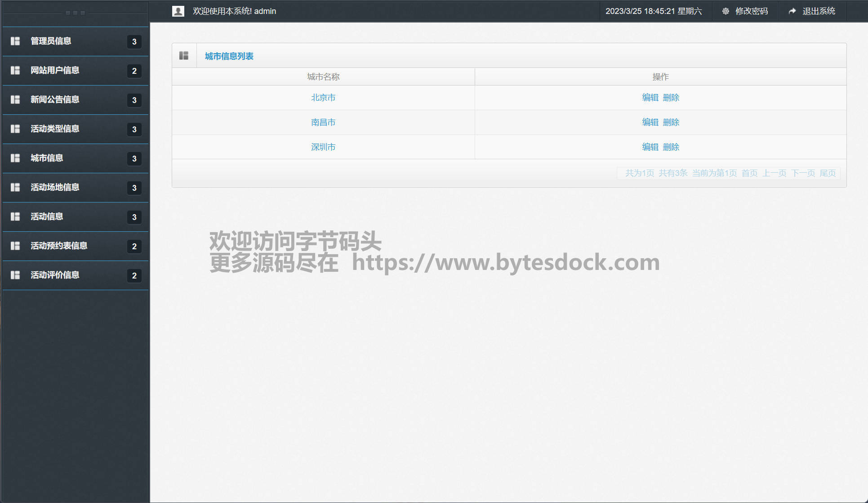
Task: Click the grid icon beside 新闻公告信息
Action: (x=15, y=99)
